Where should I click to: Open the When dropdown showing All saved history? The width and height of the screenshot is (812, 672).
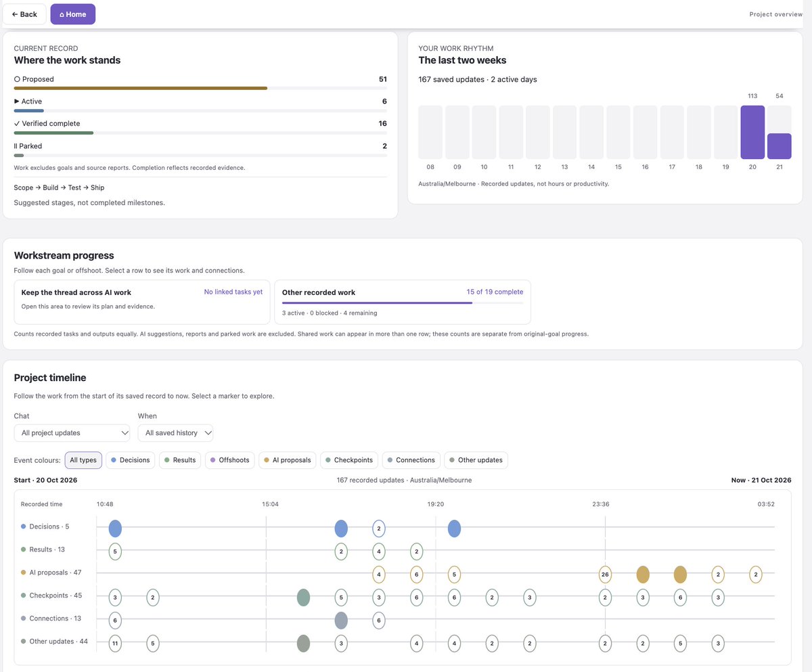coord(176,433)
